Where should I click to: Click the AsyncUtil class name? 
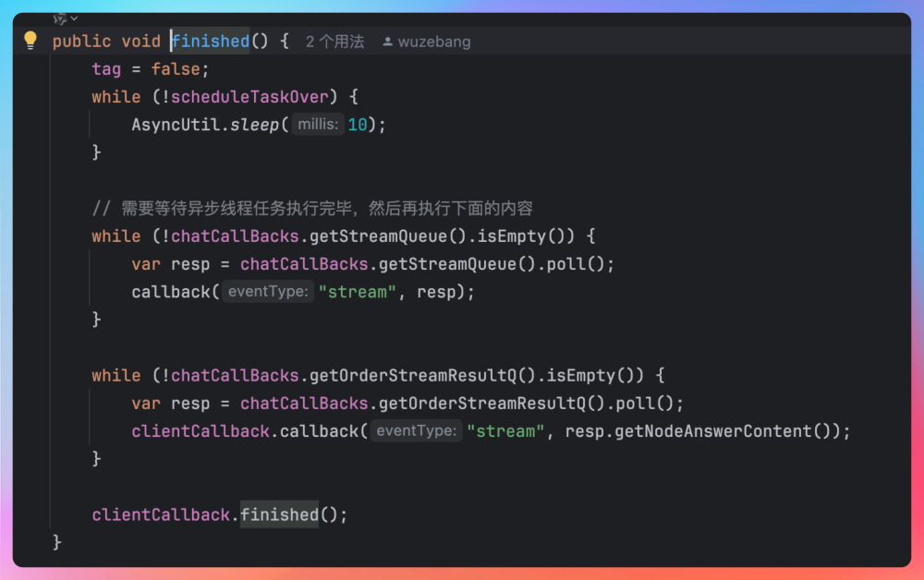coord(175,125)
